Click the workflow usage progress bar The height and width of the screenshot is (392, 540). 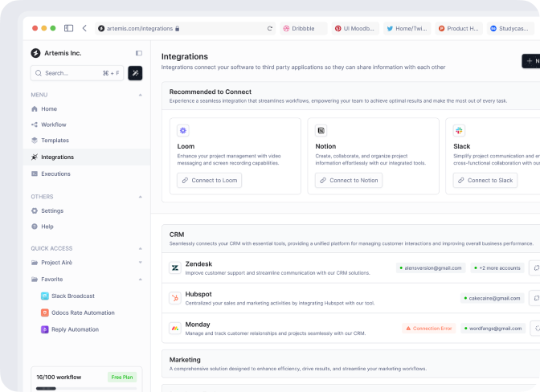pyautogui.click(x=87, y=389)
